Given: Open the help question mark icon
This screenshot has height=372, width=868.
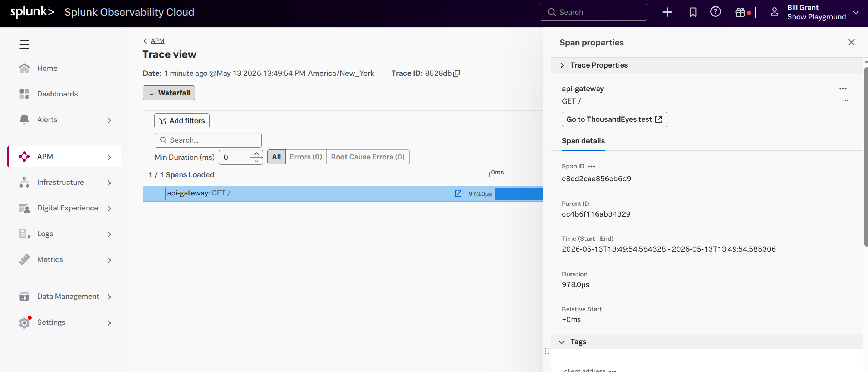Looking at the screenshot, I should [715, 12].
